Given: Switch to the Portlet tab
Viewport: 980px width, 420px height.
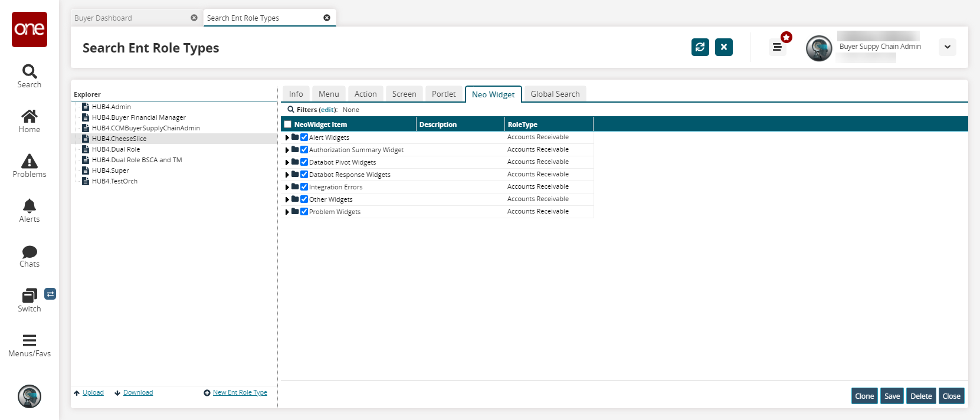Looking at the screenshot, I should 443,94.
